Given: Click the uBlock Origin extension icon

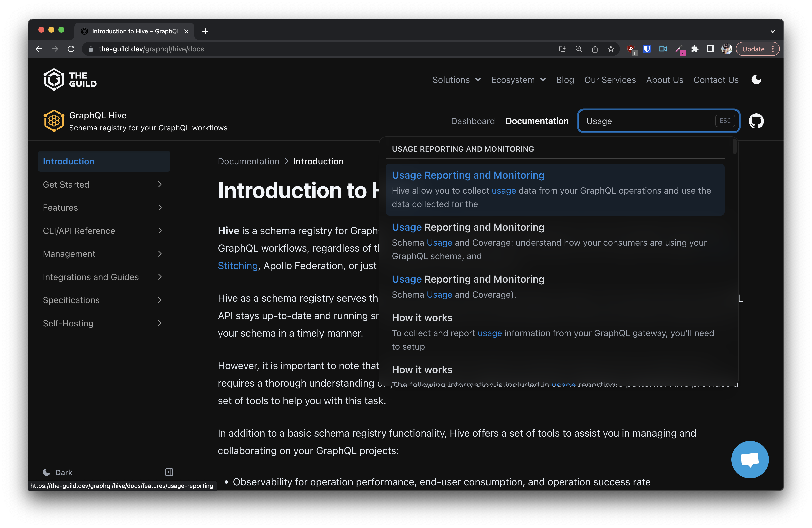Looking at the screenshot, I should click(x=631, y=49).
